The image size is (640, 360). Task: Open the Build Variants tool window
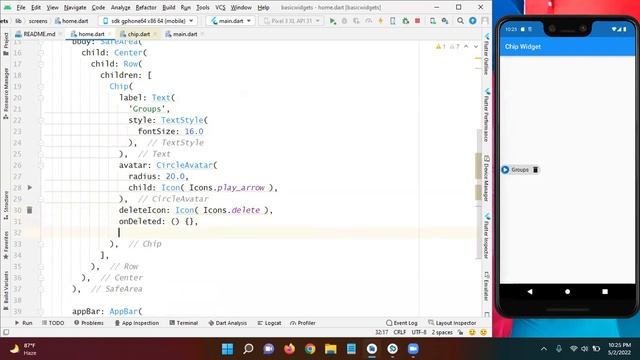6,290
